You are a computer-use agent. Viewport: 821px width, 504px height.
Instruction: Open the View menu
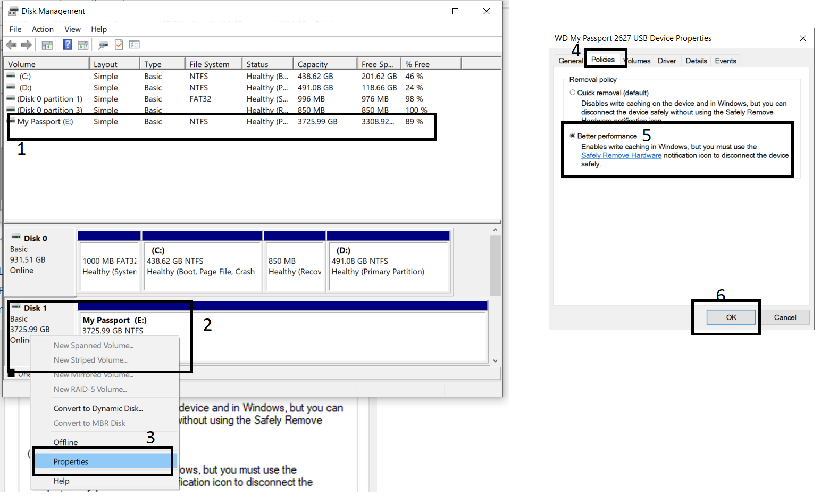point(72,29)
